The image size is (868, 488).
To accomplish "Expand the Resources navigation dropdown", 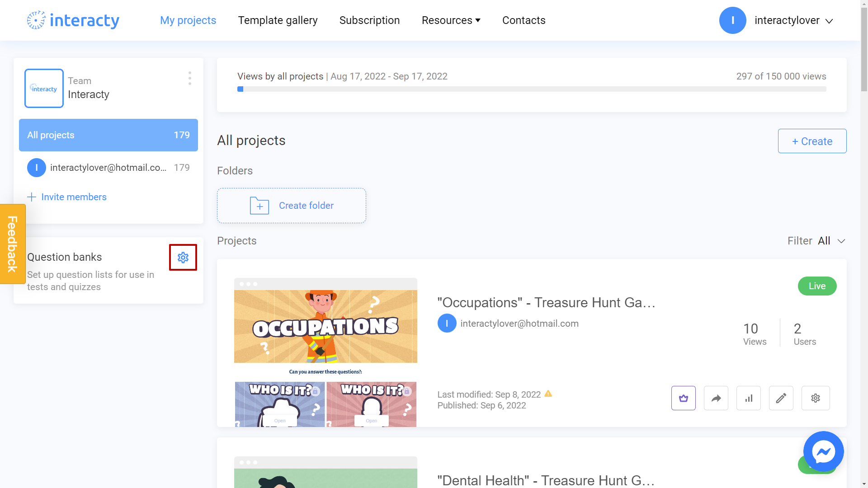I will click(451, 20).
